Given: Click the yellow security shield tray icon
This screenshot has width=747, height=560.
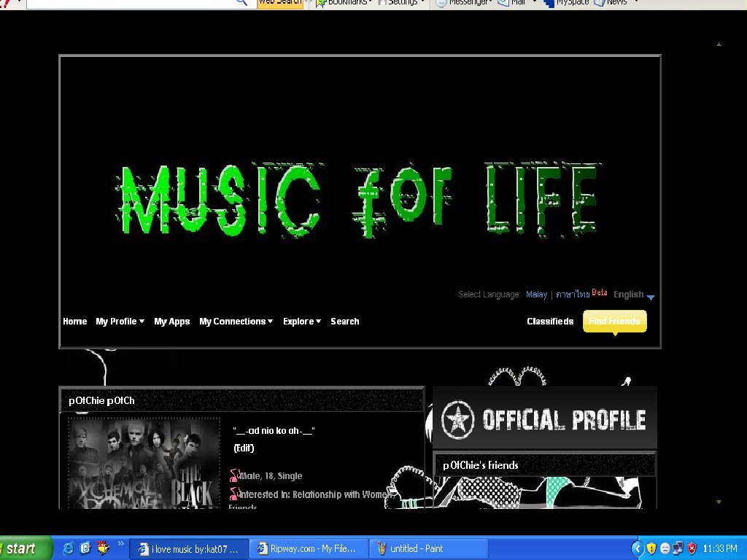Looking at the screenshot, I should 651,548.
